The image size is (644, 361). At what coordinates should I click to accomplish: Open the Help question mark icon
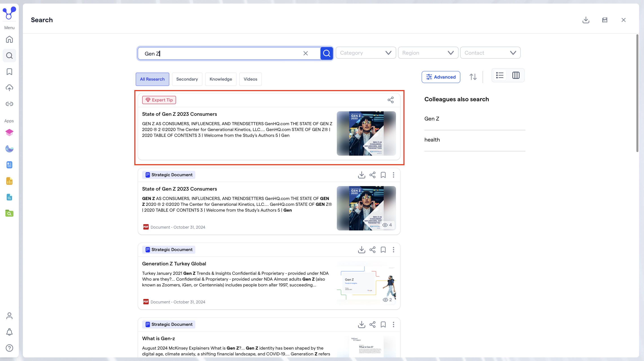9,348
